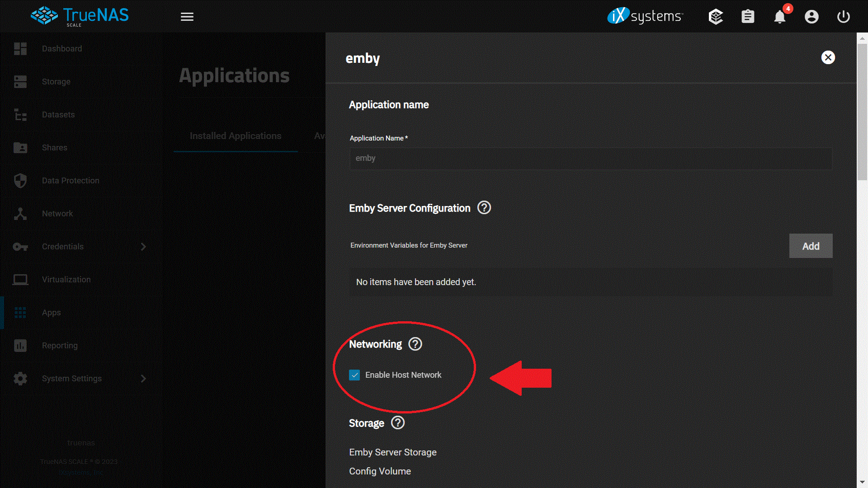Open Data Protection using the shield icon

20,180
